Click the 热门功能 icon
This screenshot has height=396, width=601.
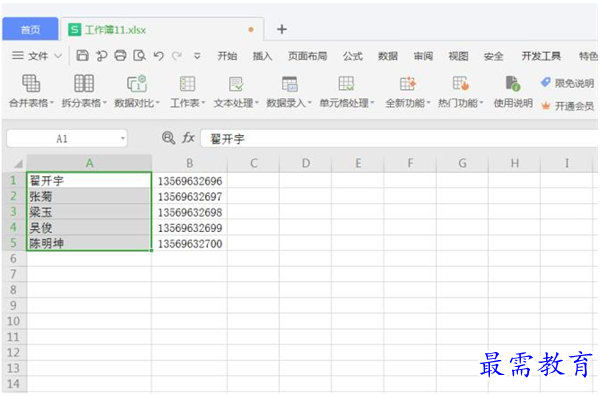[461, 83]
